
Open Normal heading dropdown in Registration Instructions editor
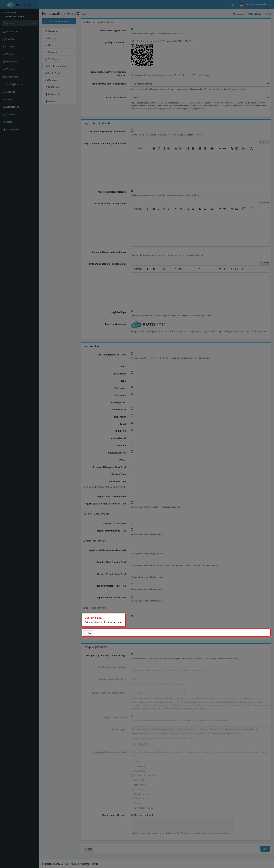(x=141, y=149)
